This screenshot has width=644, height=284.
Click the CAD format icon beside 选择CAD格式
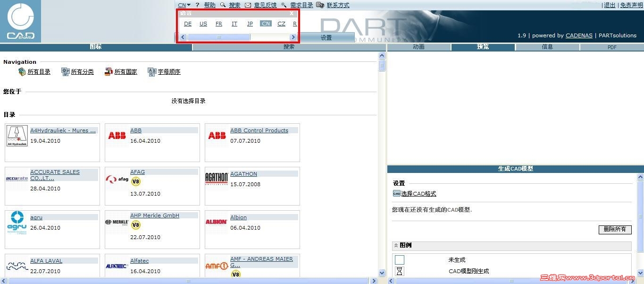(397, 194)
